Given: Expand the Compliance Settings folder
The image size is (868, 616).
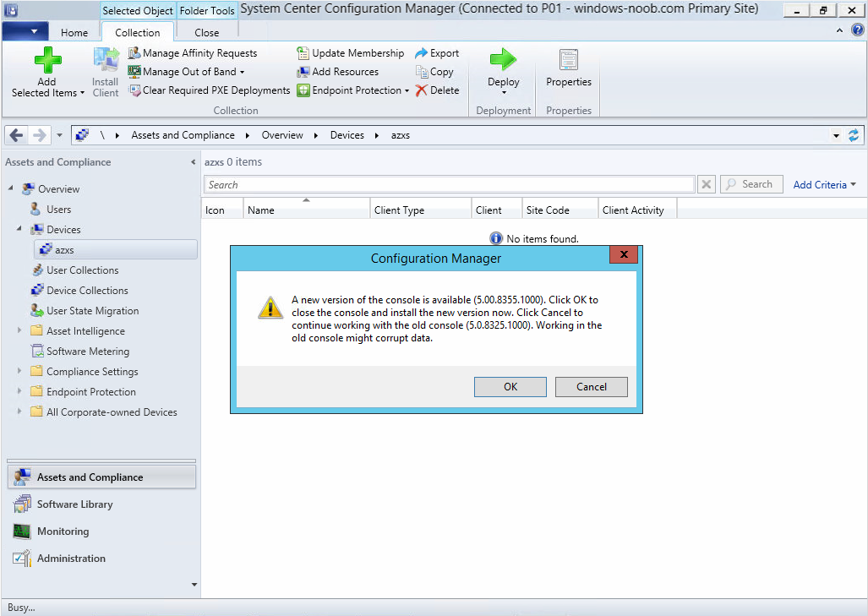Looking at the screenshot, I should click(x=19, y=371).
